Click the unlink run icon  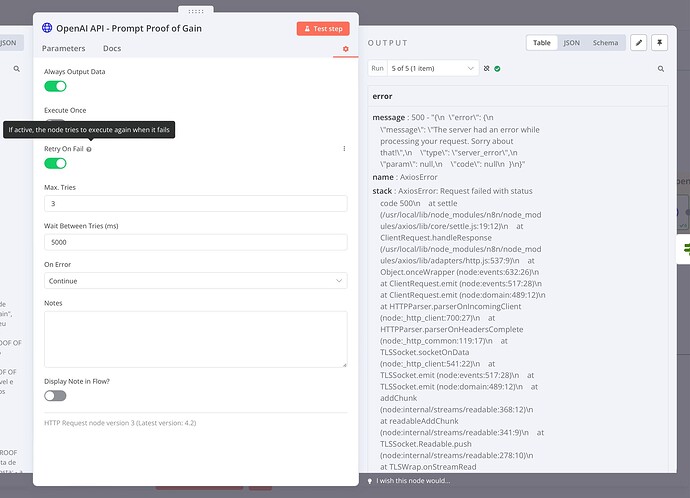486,69
